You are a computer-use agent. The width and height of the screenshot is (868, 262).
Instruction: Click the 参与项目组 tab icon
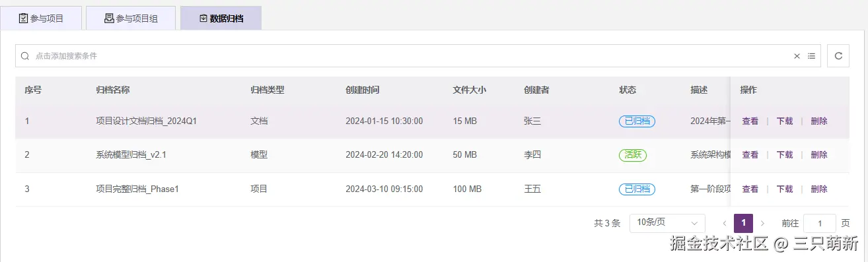coord(109,18)
